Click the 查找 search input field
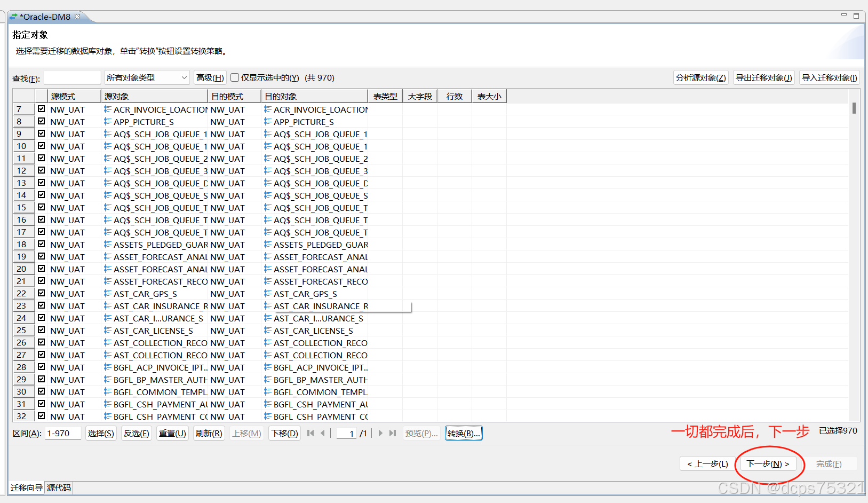The image size is (868, 503). click(72, 77)
